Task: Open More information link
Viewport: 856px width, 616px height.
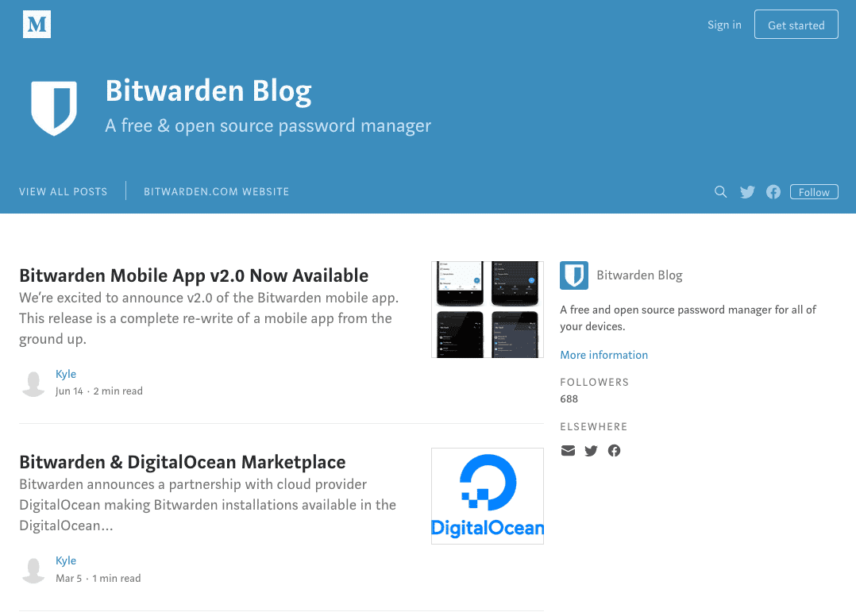Action: click(x=603, y=355)
